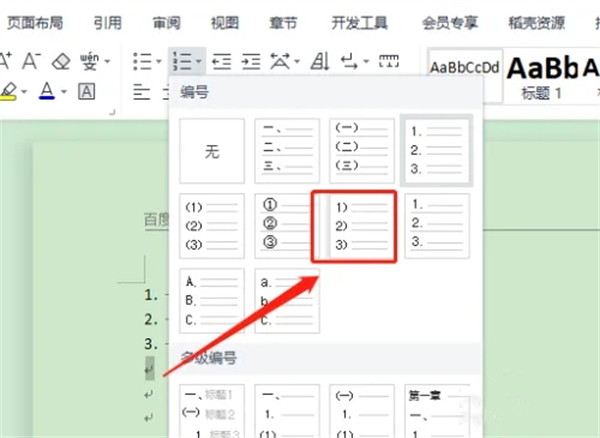Open the 会员专享 tab
This screenshot has height=438, width=600.
[450, 23]
